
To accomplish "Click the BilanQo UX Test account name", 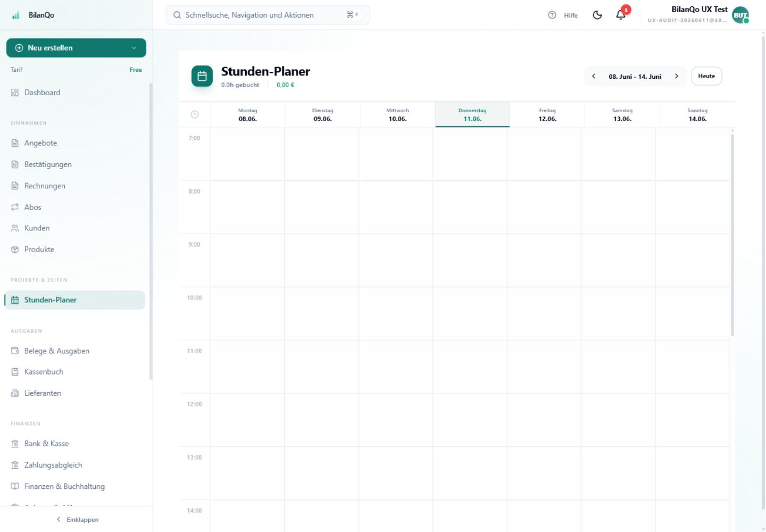I will coord(700,10).
